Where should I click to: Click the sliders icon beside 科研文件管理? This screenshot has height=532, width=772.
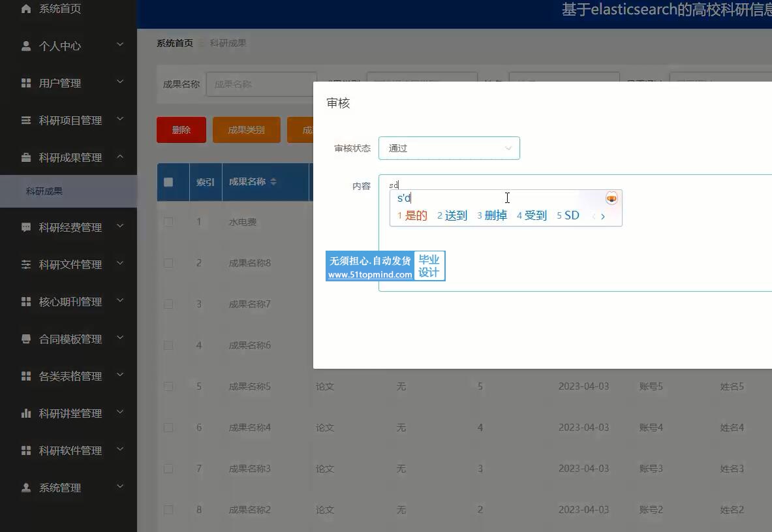tap(26, 264)
